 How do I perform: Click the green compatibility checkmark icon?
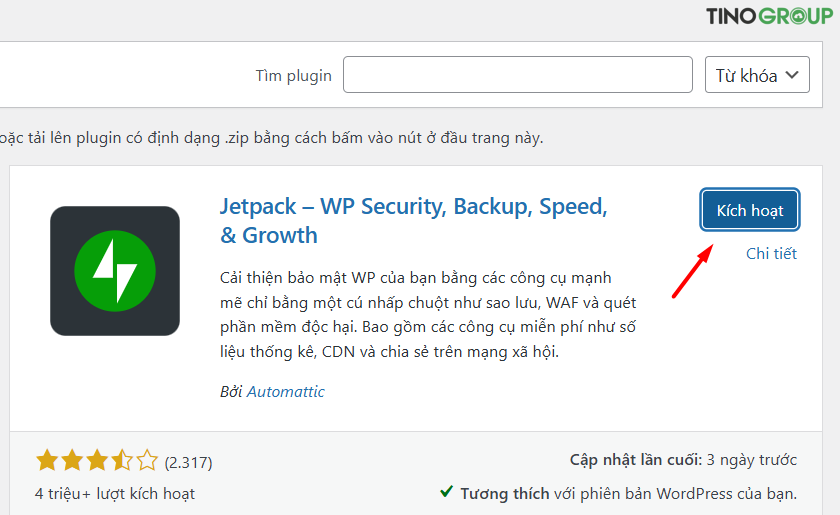point(446,491)
